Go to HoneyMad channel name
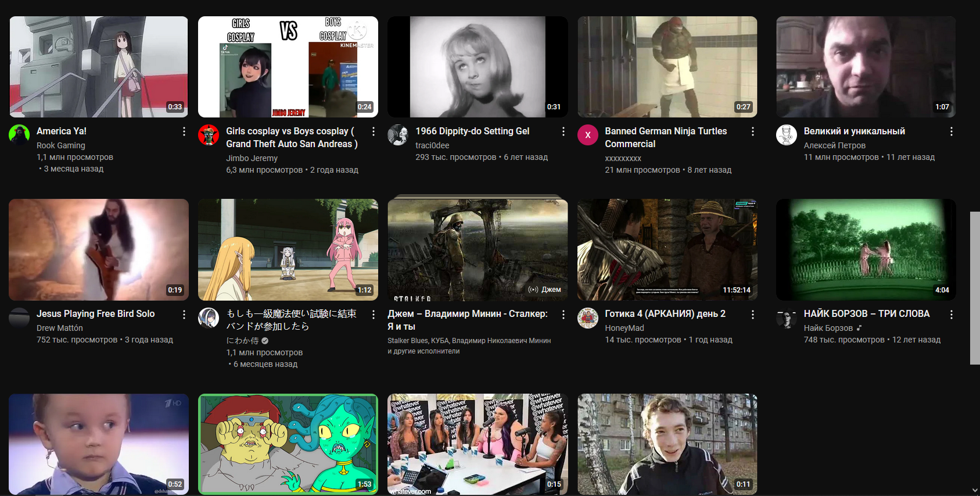Image resolution: width=980 pixels, height=496 pixels. click(624, 328)
